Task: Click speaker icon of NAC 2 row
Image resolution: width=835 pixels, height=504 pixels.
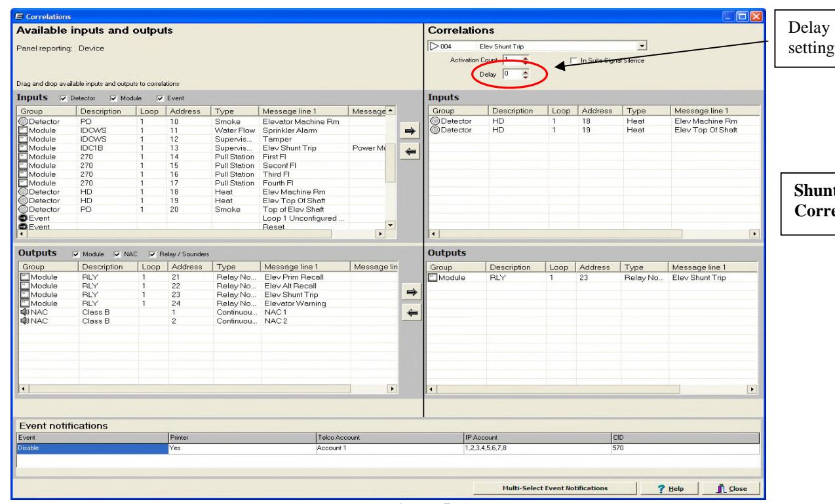Action: 26,320
